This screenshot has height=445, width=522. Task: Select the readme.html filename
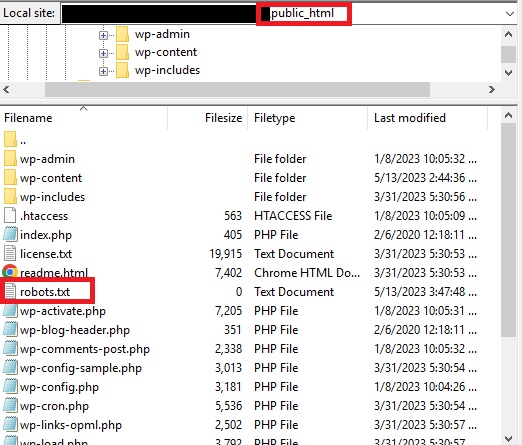click(54, 272)
